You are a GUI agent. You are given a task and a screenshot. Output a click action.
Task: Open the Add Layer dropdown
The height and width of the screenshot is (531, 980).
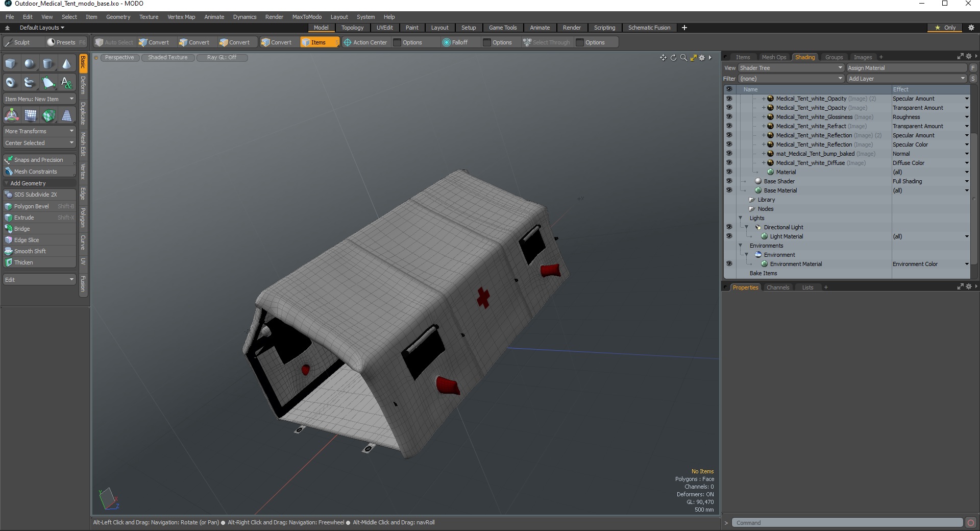click(906, 79)
